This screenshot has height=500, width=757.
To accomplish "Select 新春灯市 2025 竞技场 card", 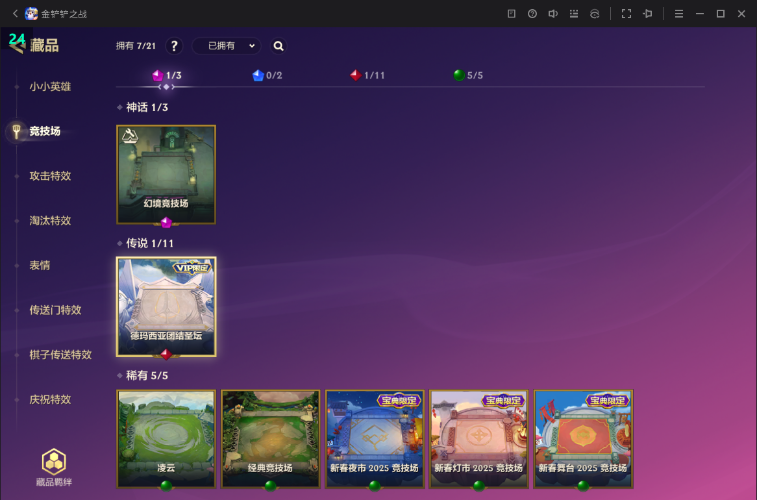I will click(479, 439).
